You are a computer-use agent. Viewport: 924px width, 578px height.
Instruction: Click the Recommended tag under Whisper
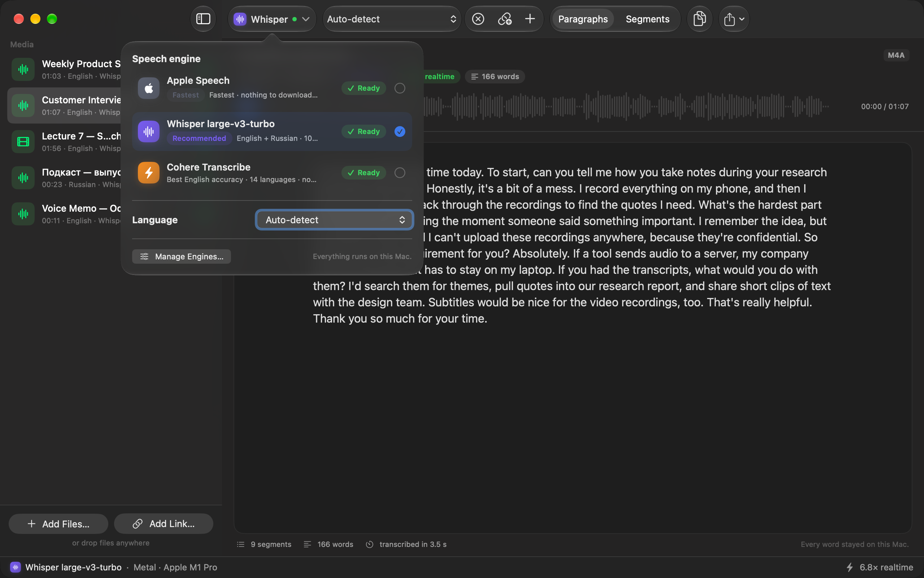tap(199, 138)
